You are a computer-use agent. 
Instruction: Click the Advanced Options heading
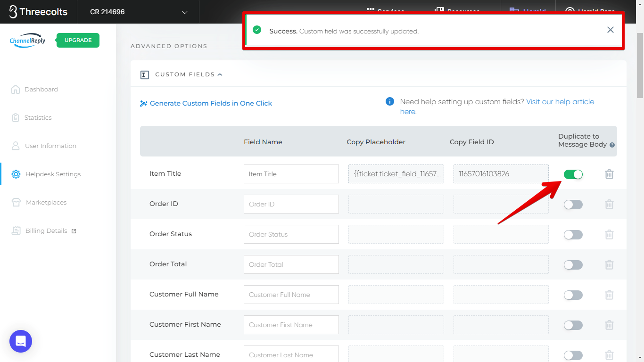coord(169,46)
